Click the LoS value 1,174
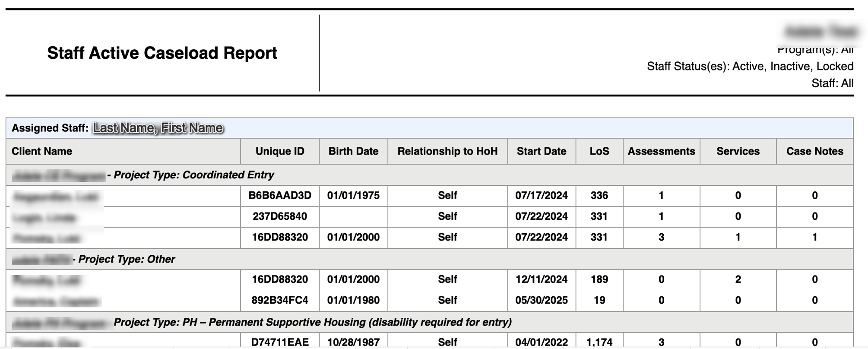This screenshot has width=868, height=349. pos(599,342)
